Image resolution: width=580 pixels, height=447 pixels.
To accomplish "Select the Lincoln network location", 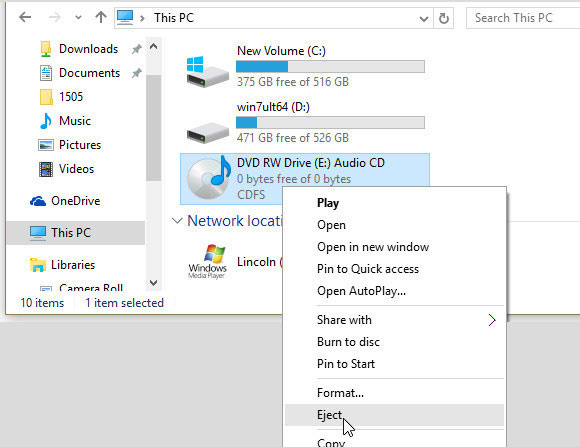I will tap(259, 262).
